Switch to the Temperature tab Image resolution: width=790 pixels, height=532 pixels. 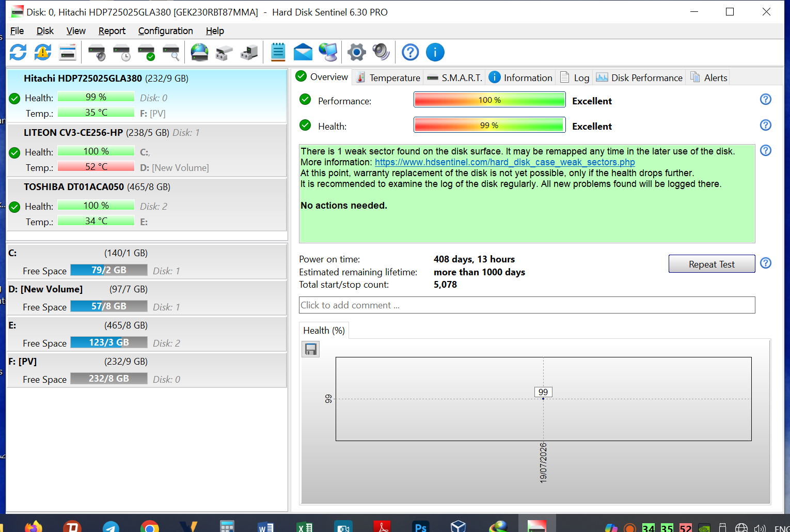click(x=388, y=77)
